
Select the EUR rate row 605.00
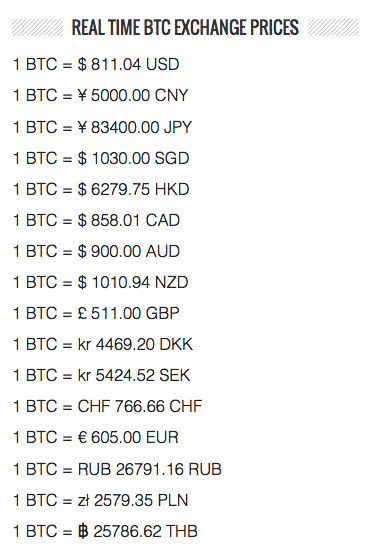point(96,437)
